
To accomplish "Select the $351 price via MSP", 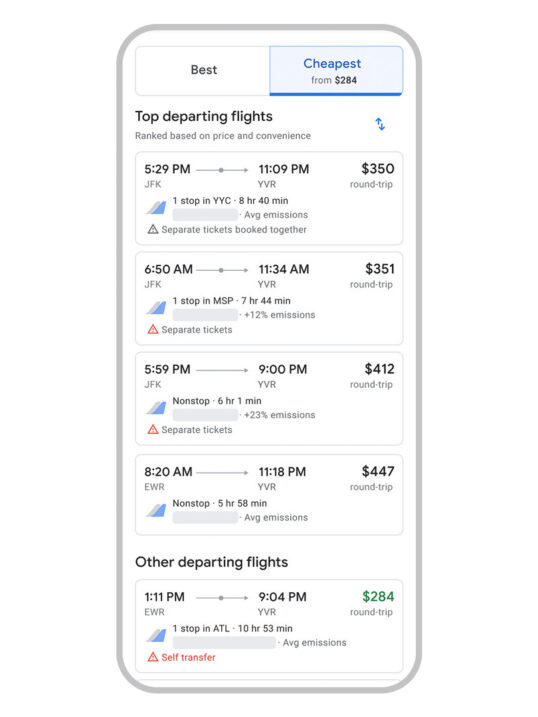I will coord(379,269).
